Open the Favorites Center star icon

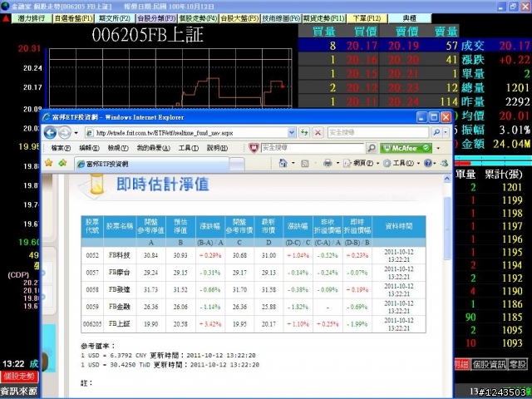click(49, 163)
